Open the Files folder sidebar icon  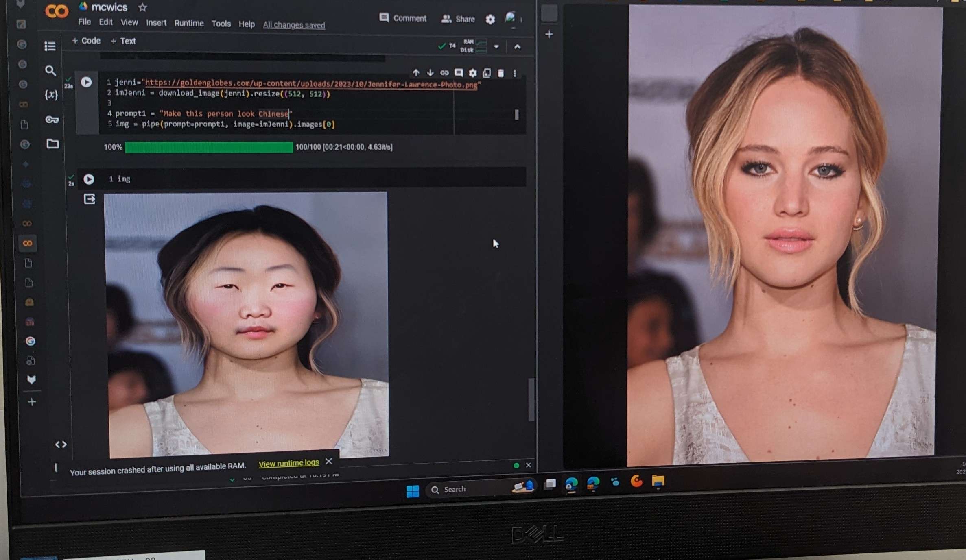(x=52, y=144)
